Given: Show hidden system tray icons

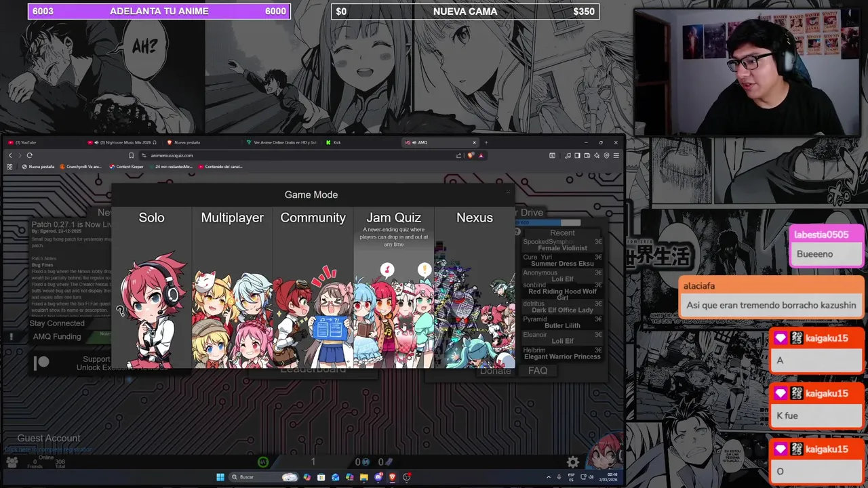Looking at the screenshot, I should point(549,477).
